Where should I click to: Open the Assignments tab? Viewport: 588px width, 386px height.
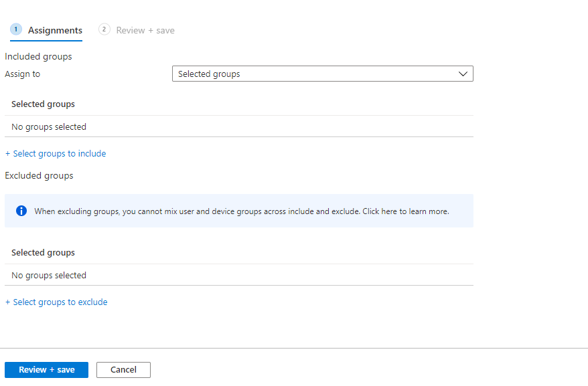click(55, 30)
